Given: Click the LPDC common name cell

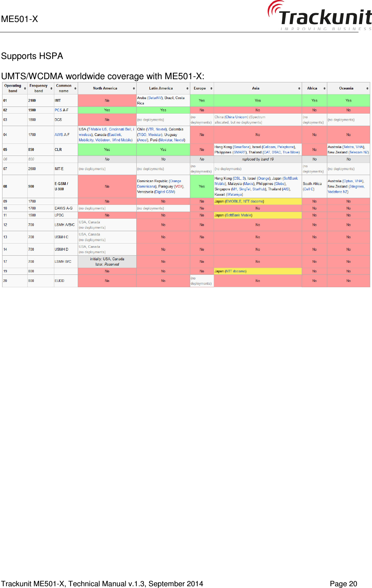Looking at the screenshot, I should point(66,215).
